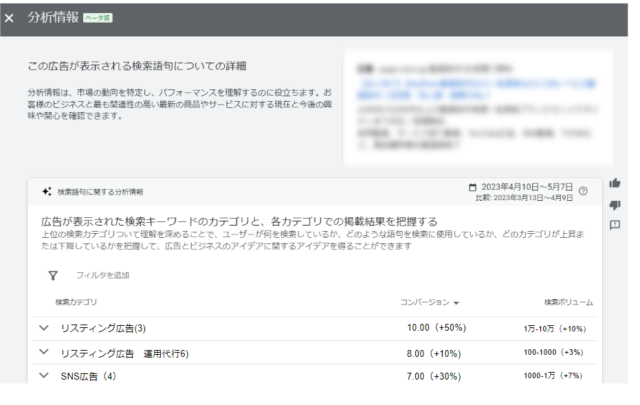Expand the リスティング広告(3) category row

tap(43, 328)
